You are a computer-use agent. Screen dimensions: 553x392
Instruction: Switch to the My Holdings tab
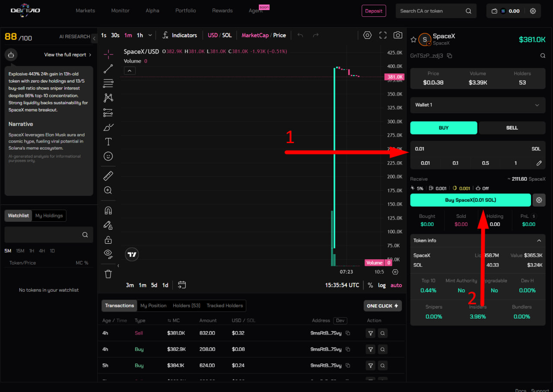click(x=49, y=216)
